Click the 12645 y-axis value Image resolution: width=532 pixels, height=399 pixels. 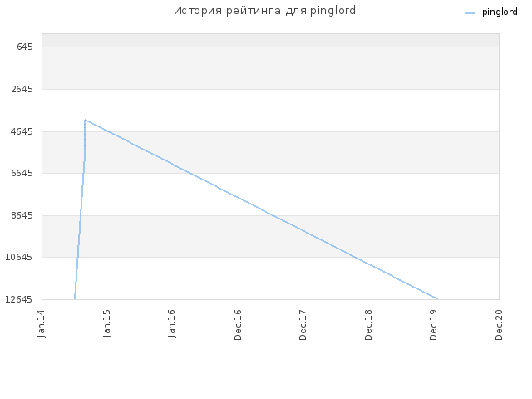[19, 299]
